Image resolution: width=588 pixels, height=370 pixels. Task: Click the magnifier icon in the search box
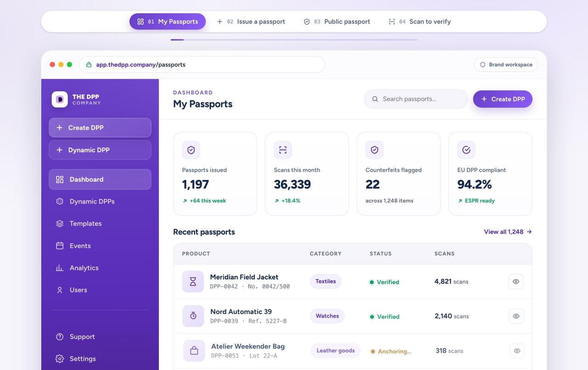(375, 99)
